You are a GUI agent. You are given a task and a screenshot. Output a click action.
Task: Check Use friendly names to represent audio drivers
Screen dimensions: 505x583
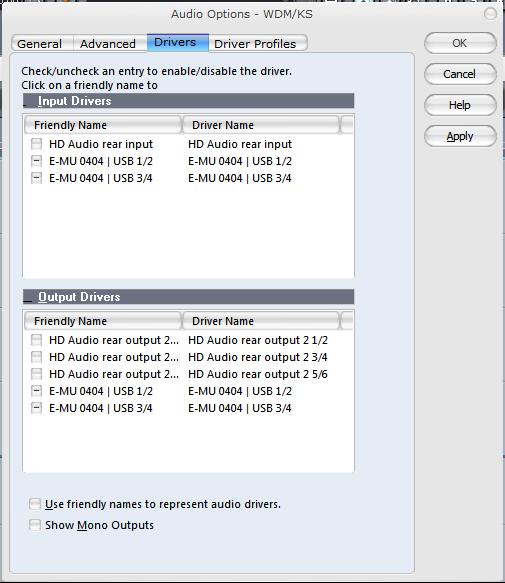pyautogui.click(x=35, y=504)
